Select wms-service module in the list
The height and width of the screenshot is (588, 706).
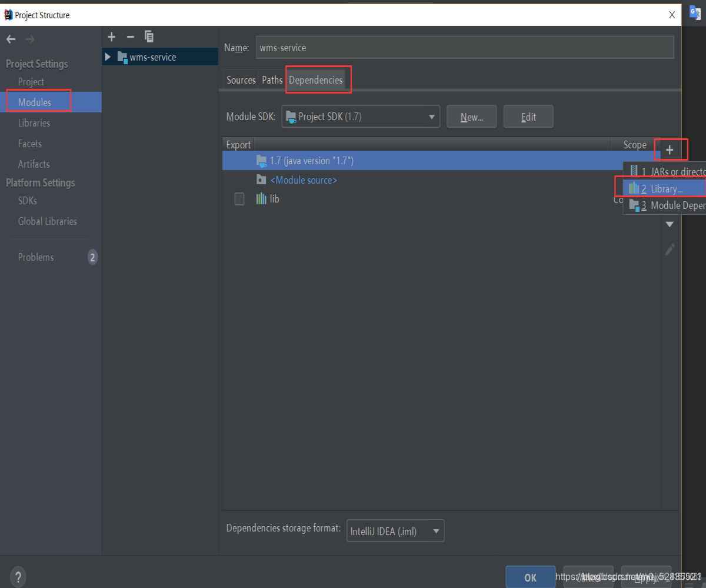click(160, 57)
